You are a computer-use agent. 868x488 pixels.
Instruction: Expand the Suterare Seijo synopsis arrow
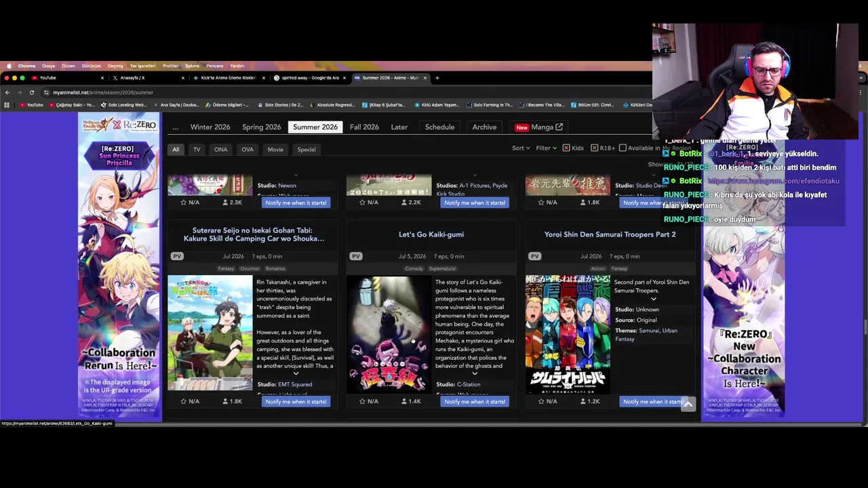pyautogui.click(x=296, y=373)
